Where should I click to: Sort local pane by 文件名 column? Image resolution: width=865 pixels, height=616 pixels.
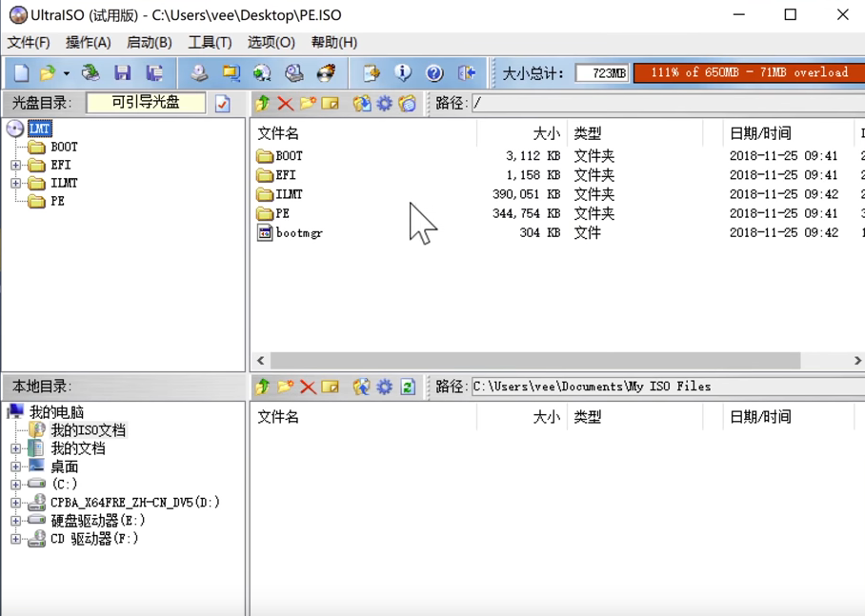click(x=364, y=417)
